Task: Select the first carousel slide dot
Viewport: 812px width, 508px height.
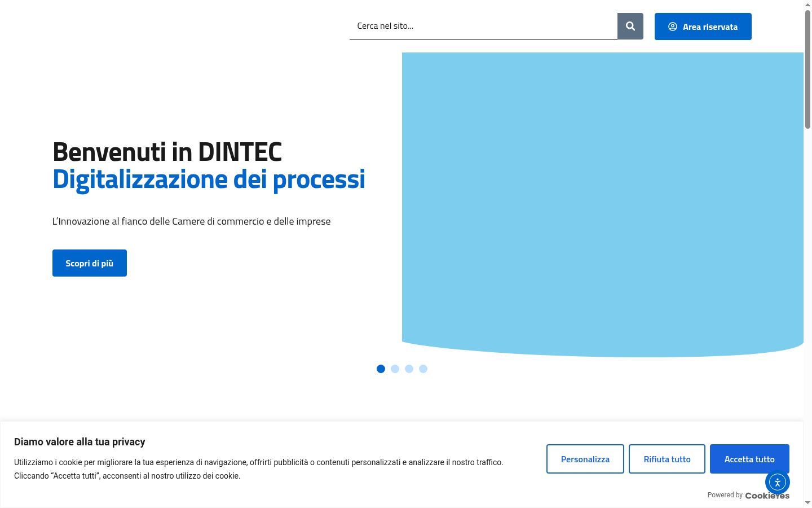Action: click(381, 369)
